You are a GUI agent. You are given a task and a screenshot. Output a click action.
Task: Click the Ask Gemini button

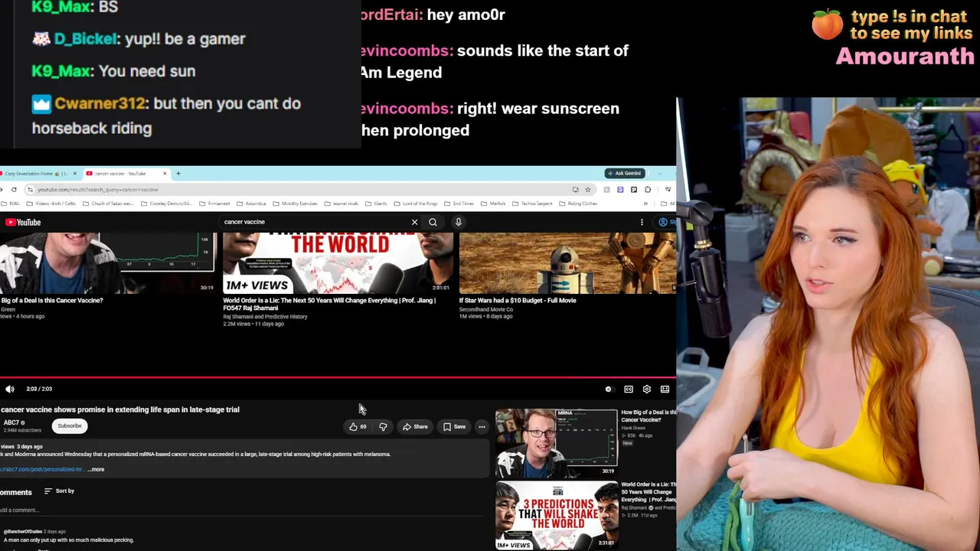click(x=624, y=174)
